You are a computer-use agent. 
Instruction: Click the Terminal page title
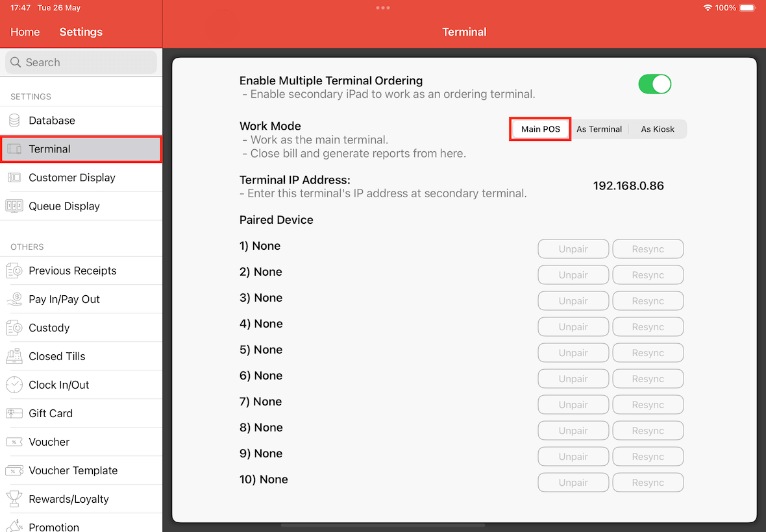click(464, 32)
